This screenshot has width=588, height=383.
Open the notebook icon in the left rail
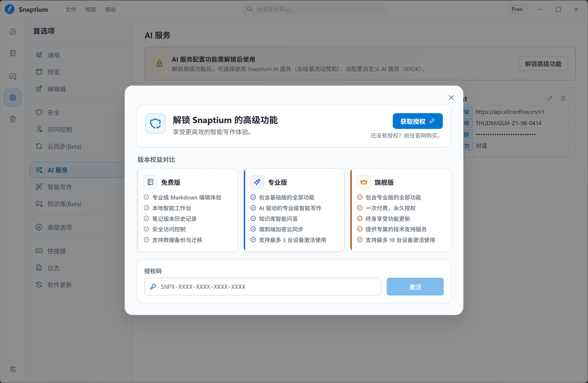tap(13, 53)
